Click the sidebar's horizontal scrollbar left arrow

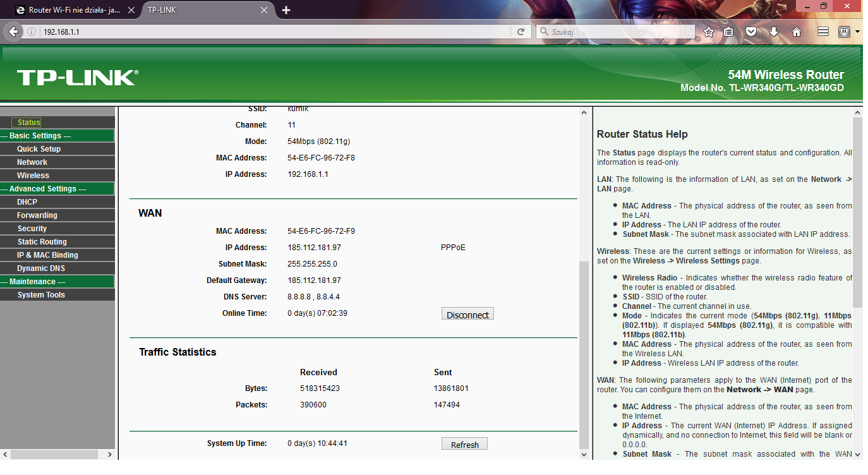pyautogui.click(x=5, y=454)
